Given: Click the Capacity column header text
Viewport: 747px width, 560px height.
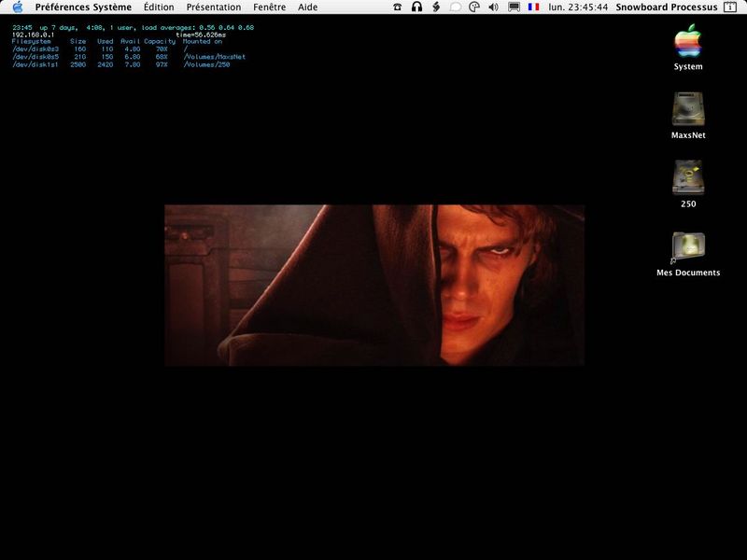Looking at the screenshot, I should (x=160, y=41).
